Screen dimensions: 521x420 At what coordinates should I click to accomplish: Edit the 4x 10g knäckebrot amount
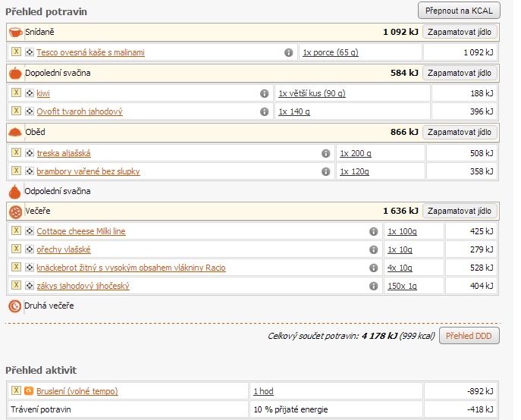click(401, 268)
